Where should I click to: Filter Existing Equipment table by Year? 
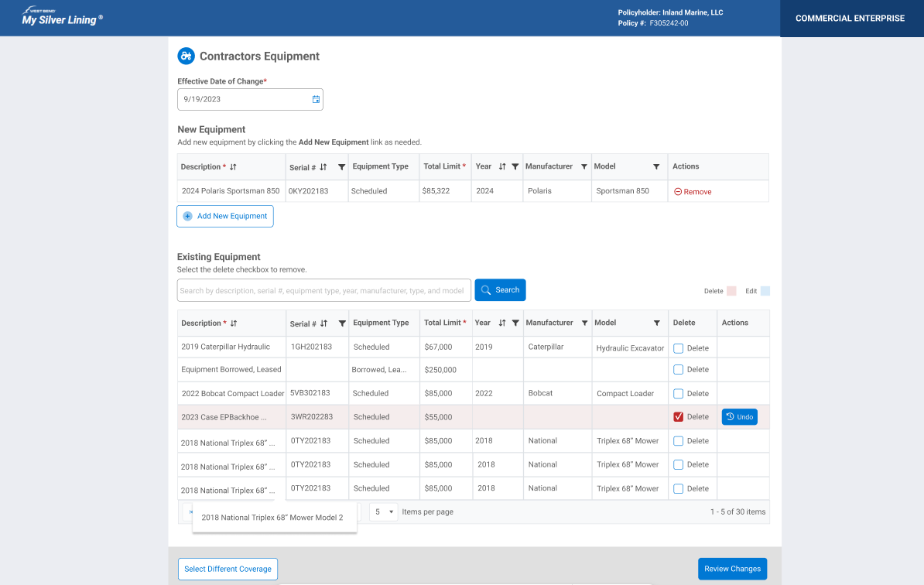[x=515, y=323]
